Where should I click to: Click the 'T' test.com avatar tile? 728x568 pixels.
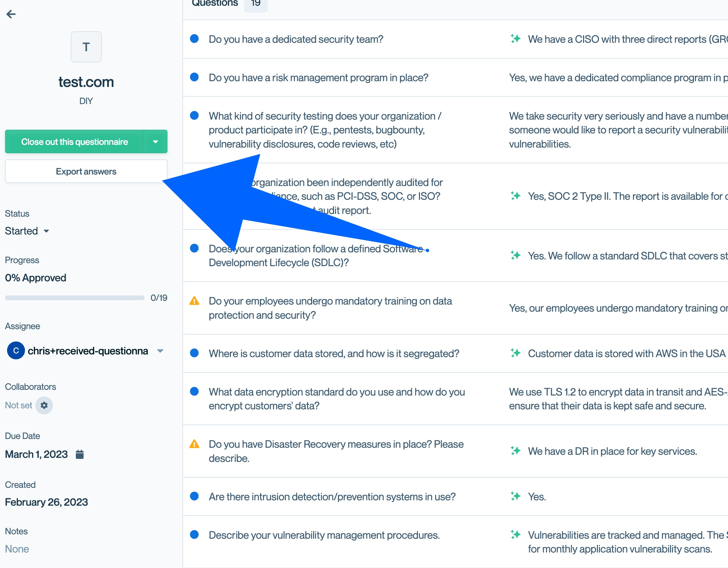coord(86,47)
